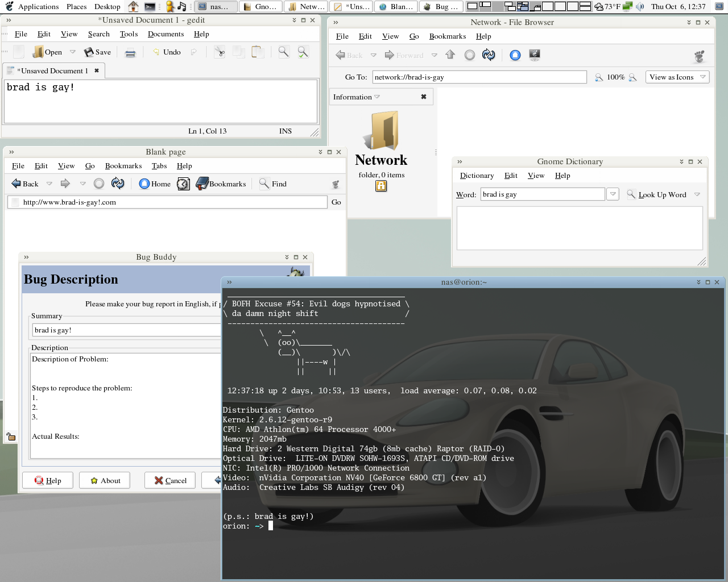The width and height of the screenshot is (728, 582).
Task: Expand the gedit Open recent files arrow
Action: [73, 52]
